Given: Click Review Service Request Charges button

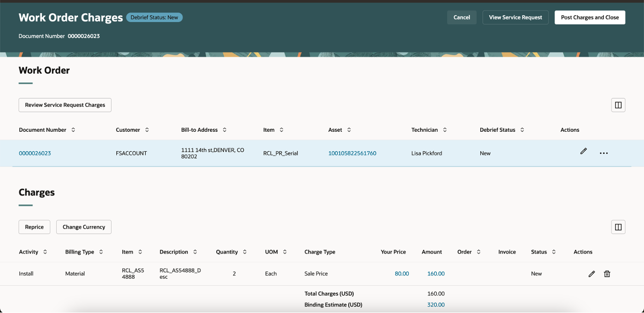Looking at the screenshot, I should [65, 105].
